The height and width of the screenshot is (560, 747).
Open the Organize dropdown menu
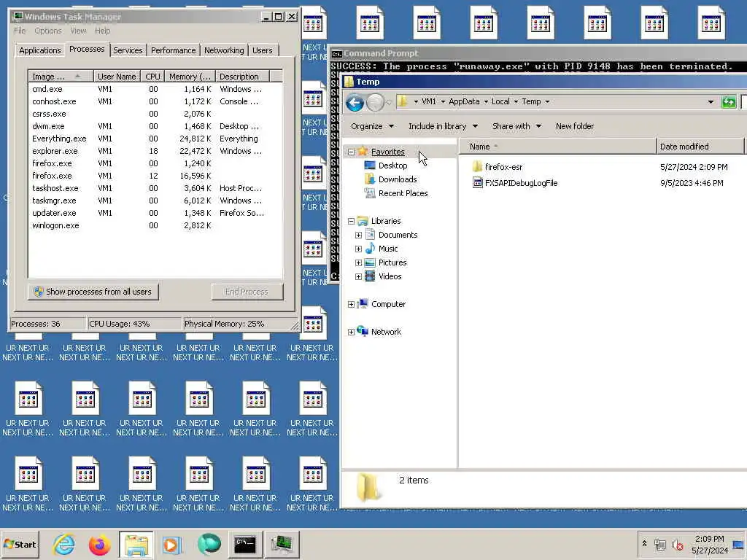point(372,126)
